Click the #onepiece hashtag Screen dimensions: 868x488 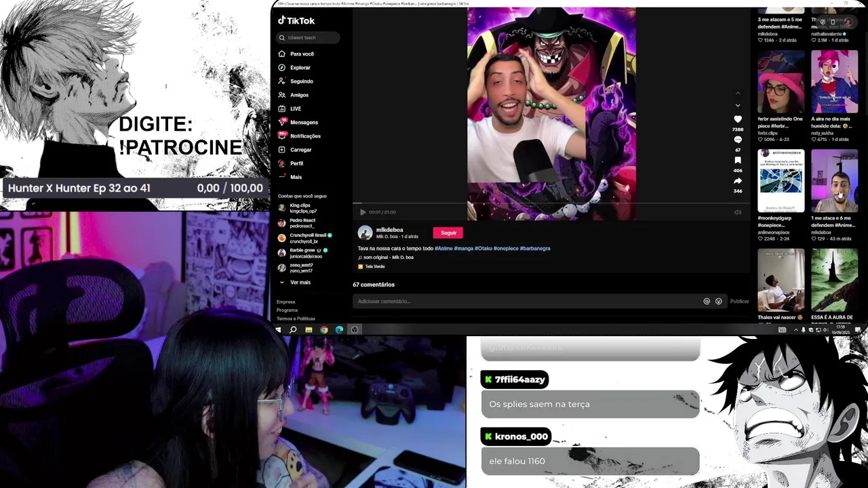[x=506, y=249]
